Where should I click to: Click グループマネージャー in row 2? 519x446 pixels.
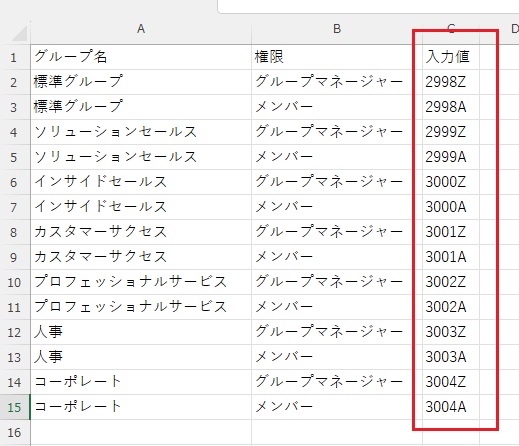pos(337,82)
